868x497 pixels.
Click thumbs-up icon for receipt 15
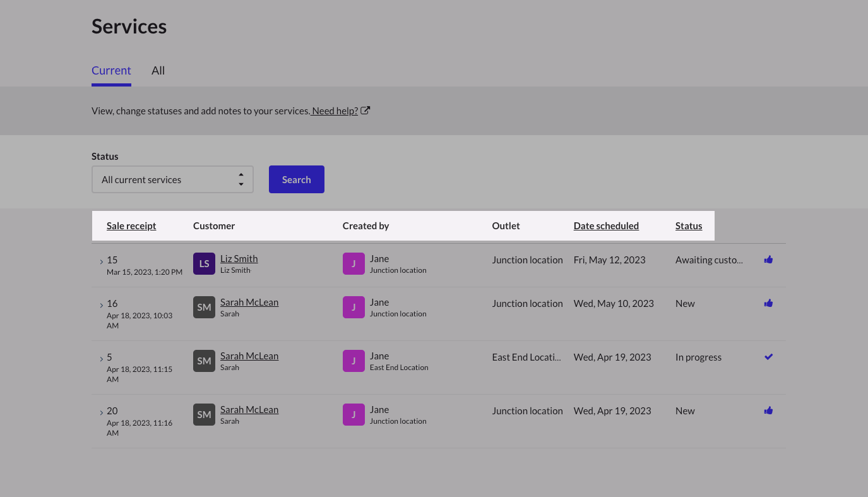tap(768, 260)
